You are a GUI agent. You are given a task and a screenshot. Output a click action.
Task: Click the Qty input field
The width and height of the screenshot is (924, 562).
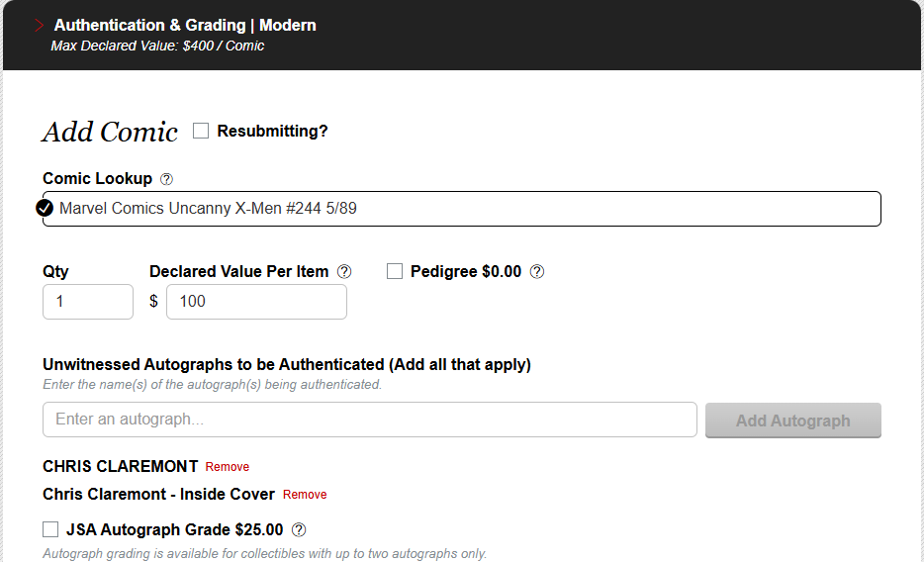tap(88, 302)
